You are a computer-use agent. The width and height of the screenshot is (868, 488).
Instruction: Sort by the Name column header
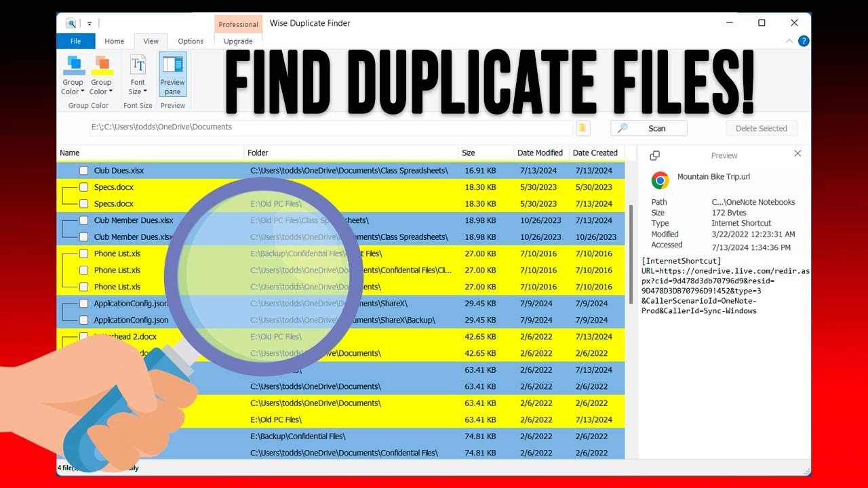coord(151,153)
